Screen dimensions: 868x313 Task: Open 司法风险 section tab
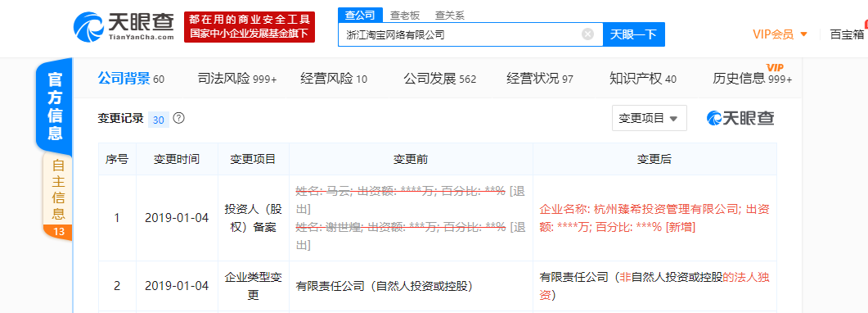(237, 79)
